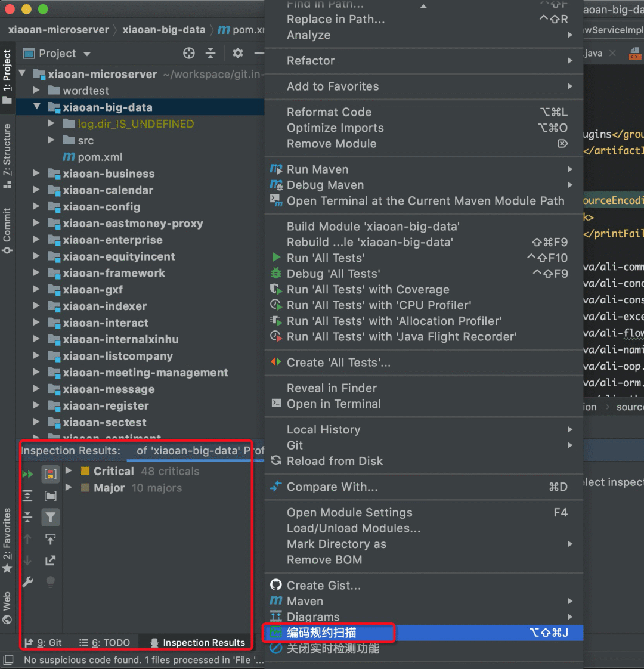Click expand all icon in Inspection Results
Image resolution: width=644 pixels, height=669 pixels.
[28, 495]
